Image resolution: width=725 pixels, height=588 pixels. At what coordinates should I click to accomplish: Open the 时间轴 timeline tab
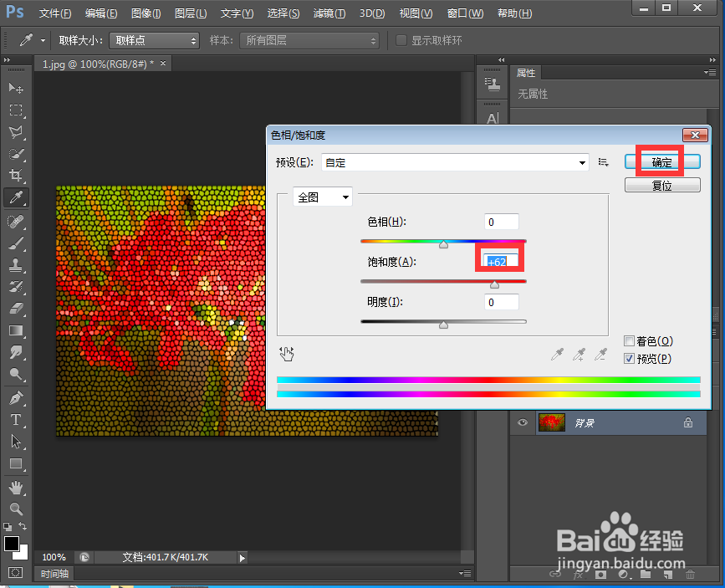point(54,574)
